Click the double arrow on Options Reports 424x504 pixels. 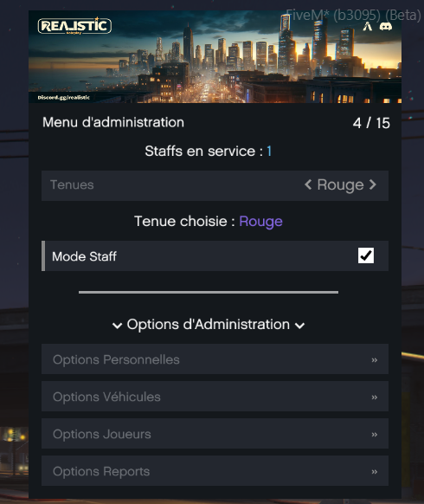[x=374, y=472]
